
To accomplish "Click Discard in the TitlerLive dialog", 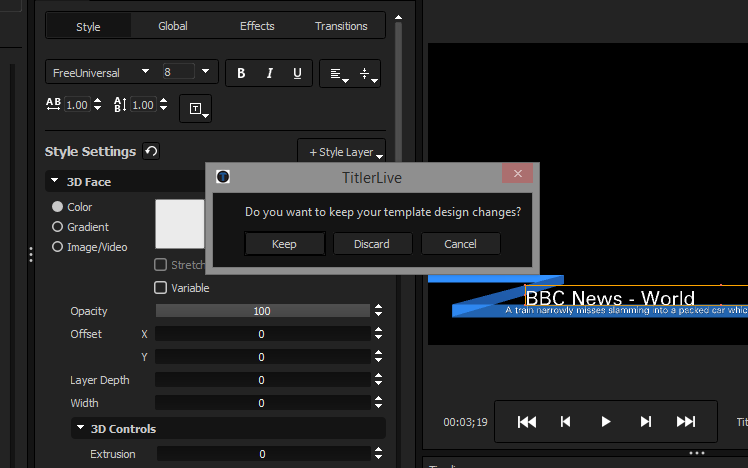I will [x=371, y=244].
